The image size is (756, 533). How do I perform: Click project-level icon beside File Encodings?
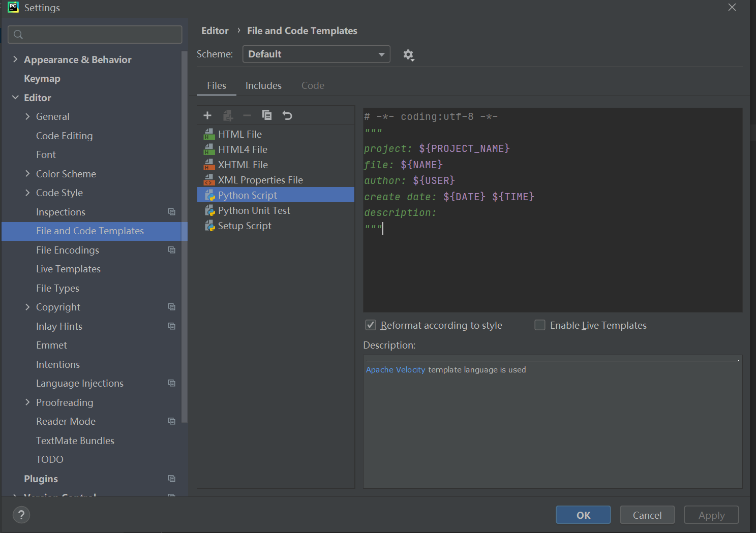[x=172, y=250]
